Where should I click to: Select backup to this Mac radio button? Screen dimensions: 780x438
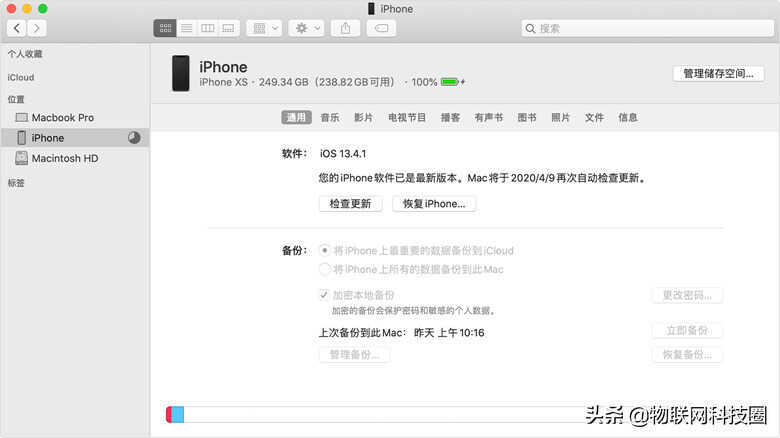tap(324, 269)
